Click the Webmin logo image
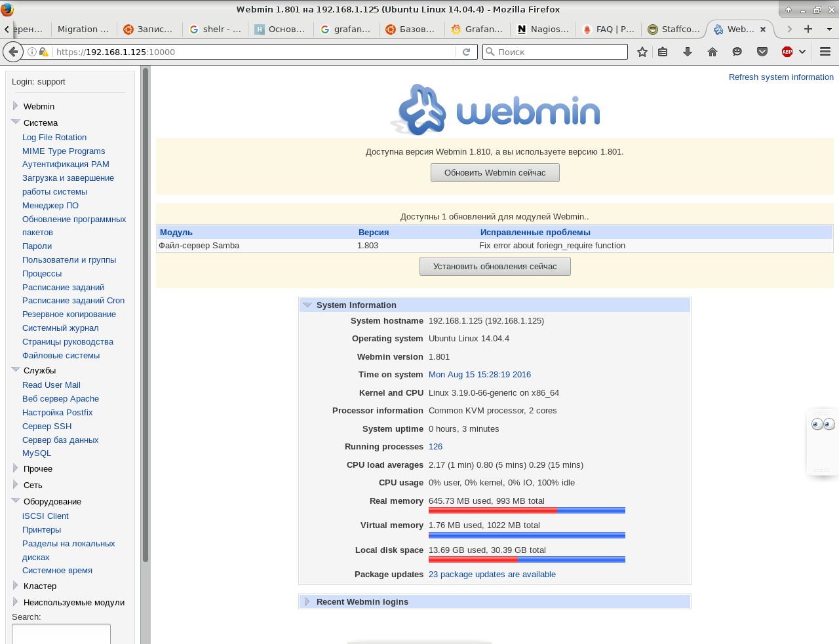The image size is (839, 644). 494,109
